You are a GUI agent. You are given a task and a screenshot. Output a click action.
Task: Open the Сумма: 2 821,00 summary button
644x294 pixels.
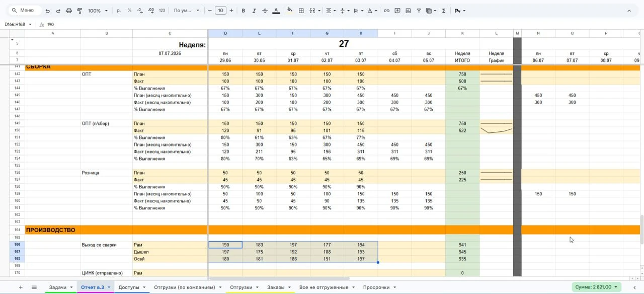point(597,287)
